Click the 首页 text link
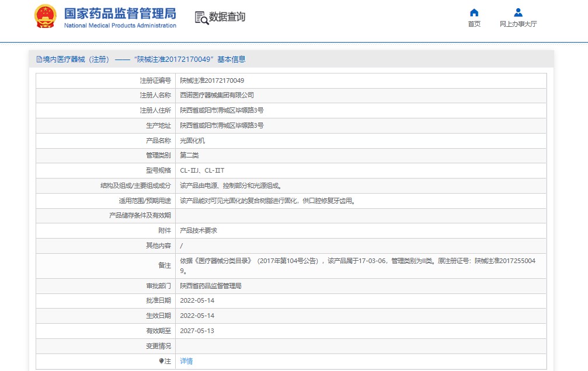The width and height of the screenshot is (588, 371). pos(474,24)
